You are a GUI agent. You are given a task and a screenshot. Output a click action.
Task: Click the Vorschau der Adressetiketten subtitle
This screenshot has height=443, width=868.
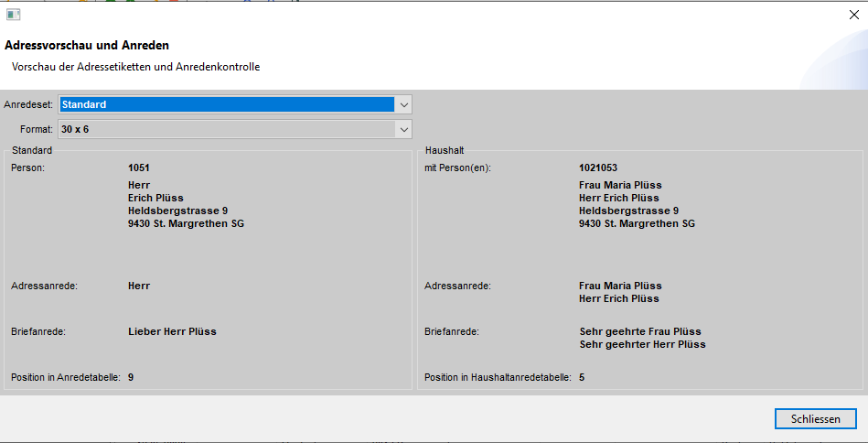(x=136, y=67)
